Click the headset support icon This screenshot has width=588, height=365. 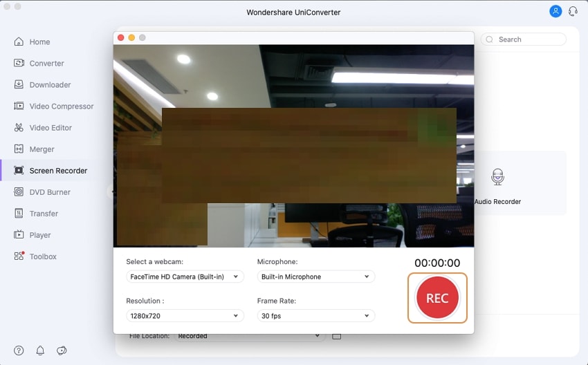point(573,11)
